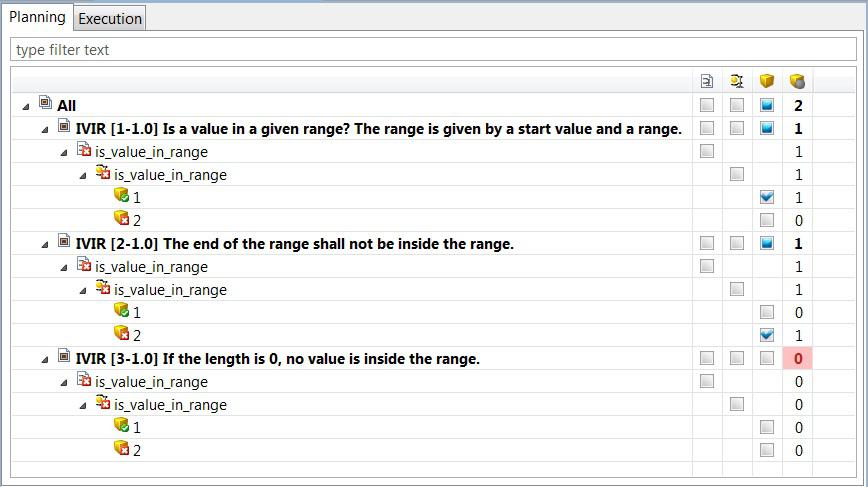Select IVIR [2-1.0] end of range requirement
This screenshot has height=487, width=868.
(294, 244)
